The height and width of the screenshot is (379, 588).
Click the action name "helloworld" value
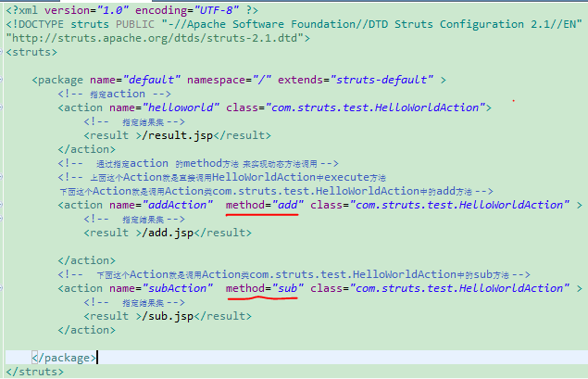click(181, 107)
